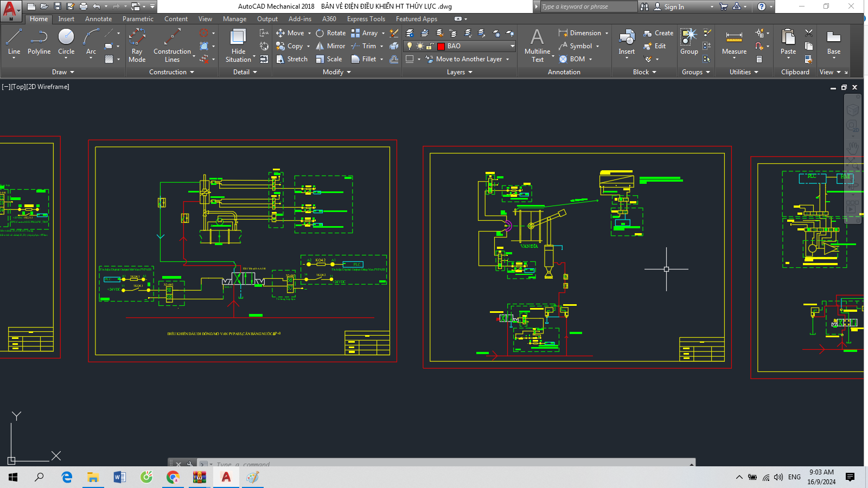The width and height of the screenshot is (868, 488).
Task: Open the Dimension dropdown arrow
Action: click(607, 33)
